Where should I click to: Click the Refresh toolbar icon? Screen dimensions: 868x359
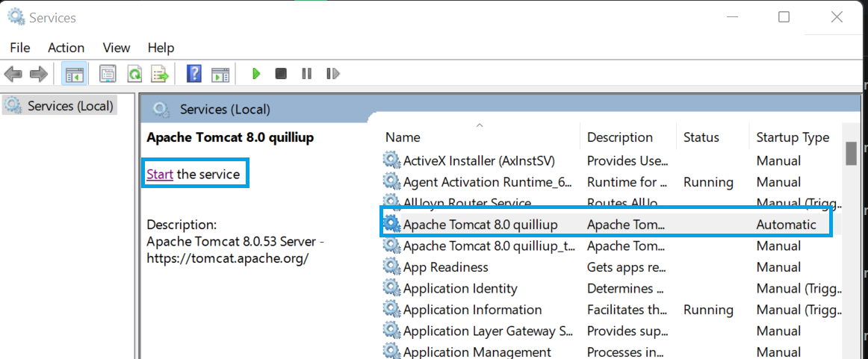pos(134,74)
